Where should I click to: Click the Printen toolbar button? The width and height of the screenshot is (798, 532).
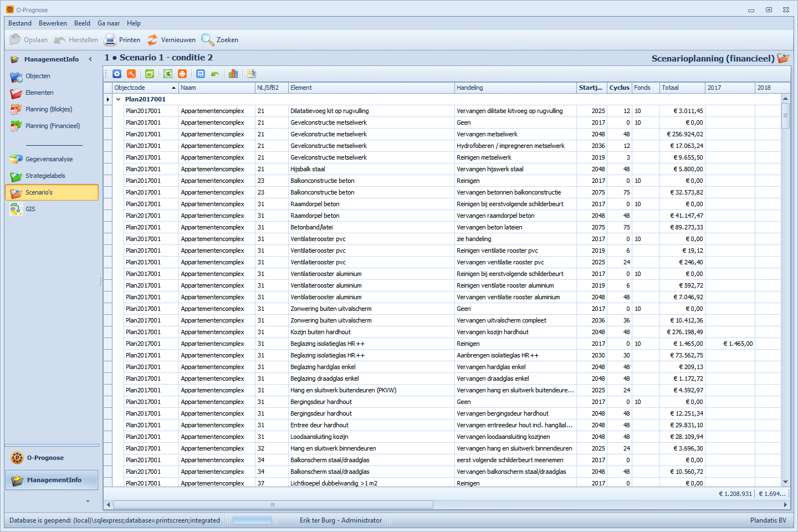point(122,40)
